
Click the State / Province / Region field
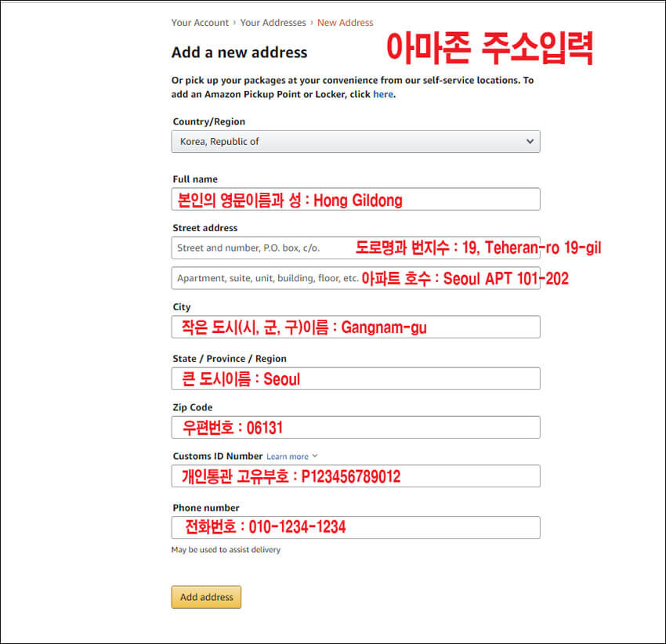coord(356,379)
